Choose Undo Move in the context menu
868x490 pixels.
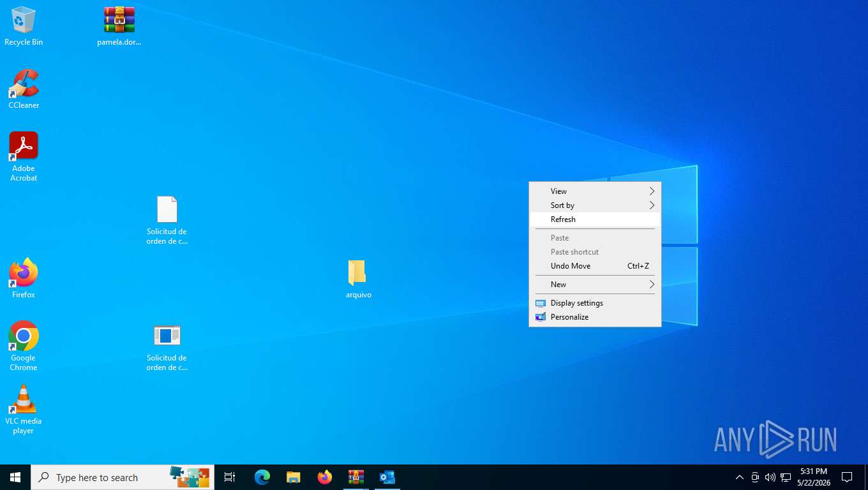(x=595, y=266)
